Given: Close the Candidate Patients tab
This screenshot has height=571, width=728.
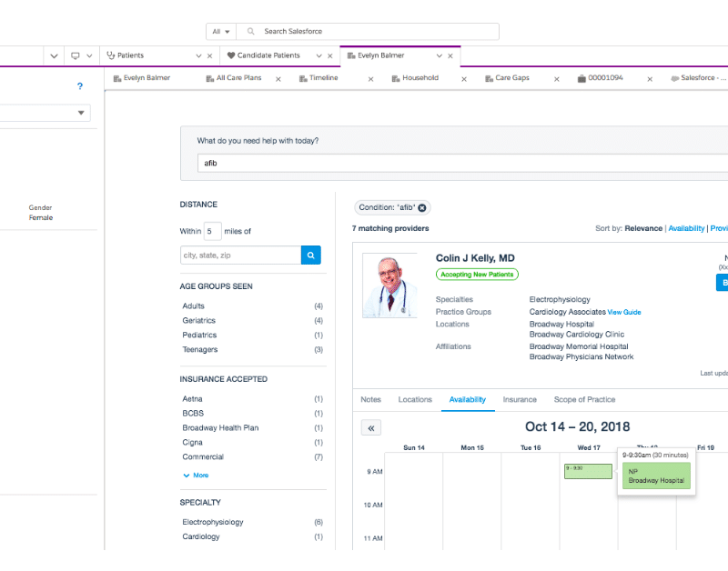Looking at the screenshot, I should (x=331, y=55).
